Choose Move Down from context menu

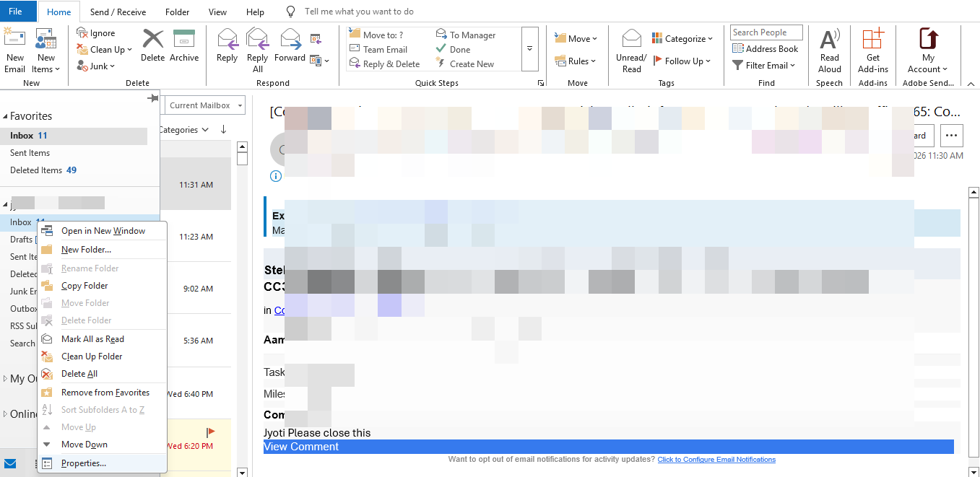pos(103,445)
